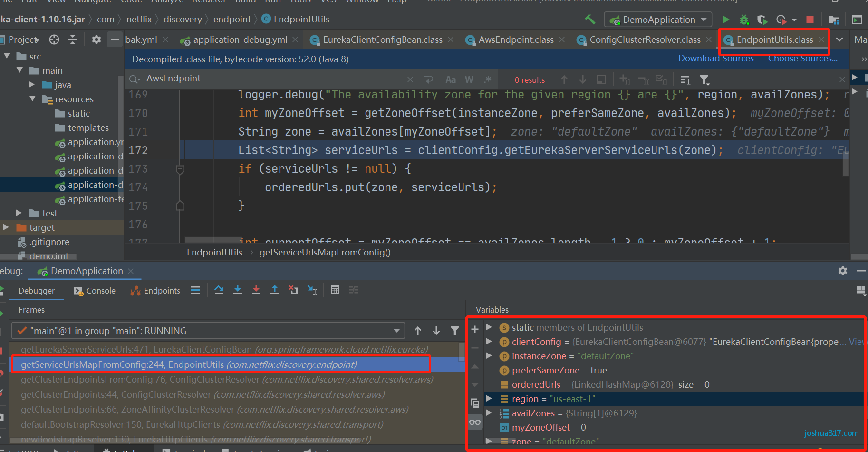Open Project panel gear settings
The image size is (868, 452).
pos(96,39)
